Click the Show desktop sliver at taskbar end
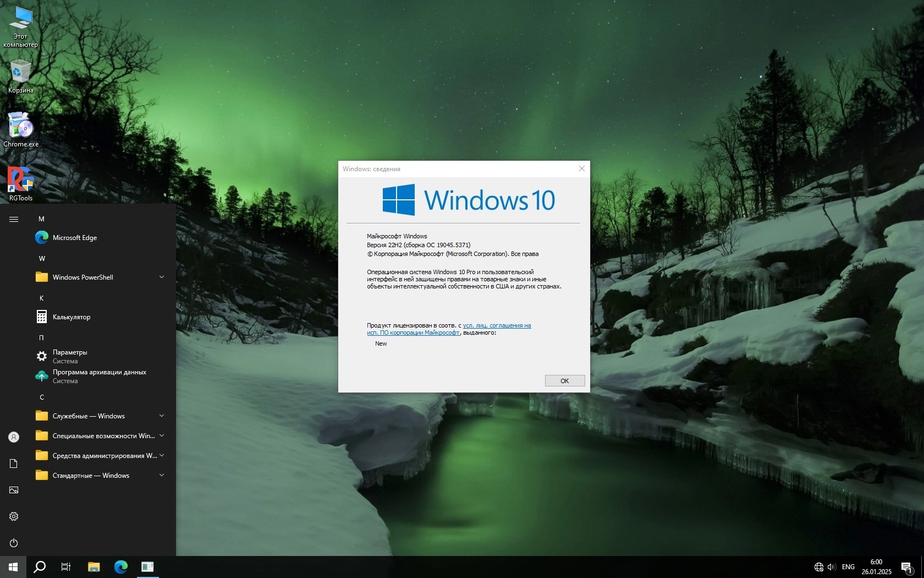This screenshot has height=578, width=924. click(922, 567)
